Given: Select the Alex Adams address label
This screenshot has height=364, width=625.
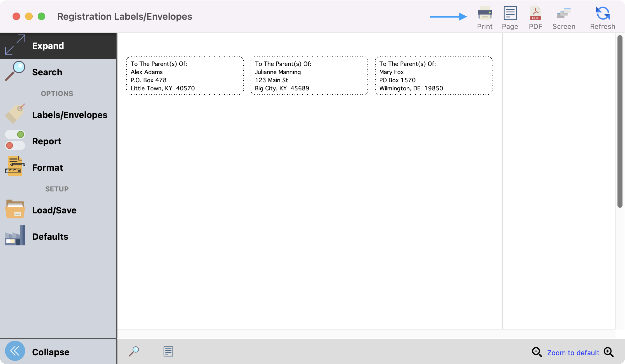Looking at the screenshot, I should click(185, 76).
